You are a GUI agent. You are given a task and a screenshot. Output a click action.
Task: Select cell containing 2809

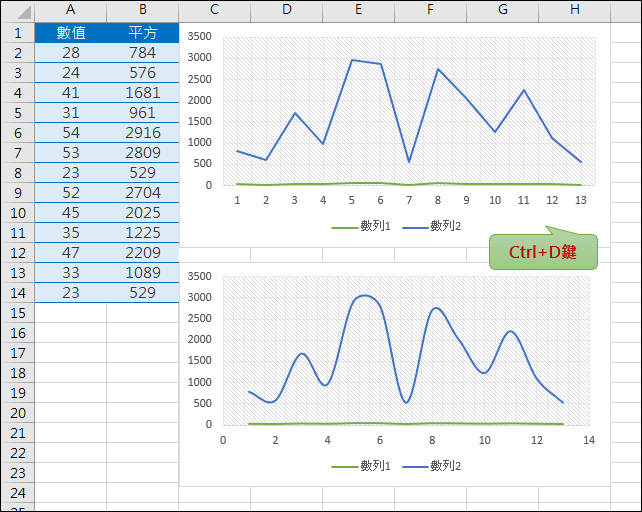pyautogui.click(x=142, y=153)
